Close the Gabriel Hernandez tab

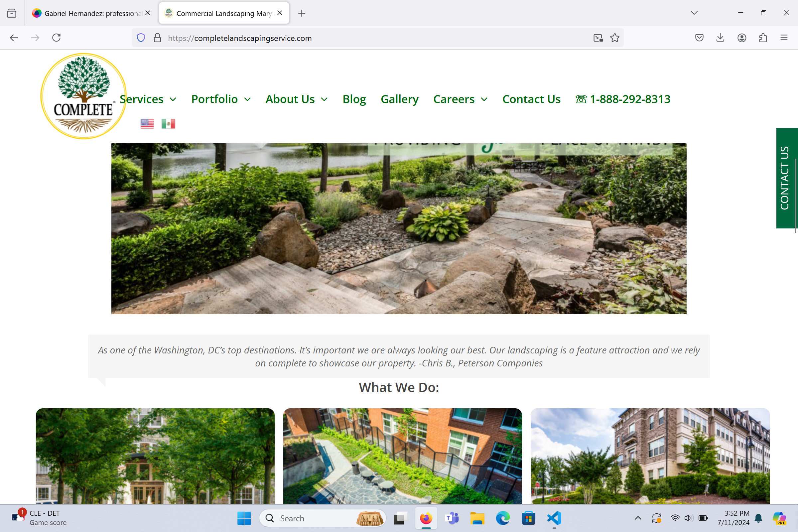(x=148, y=13)
